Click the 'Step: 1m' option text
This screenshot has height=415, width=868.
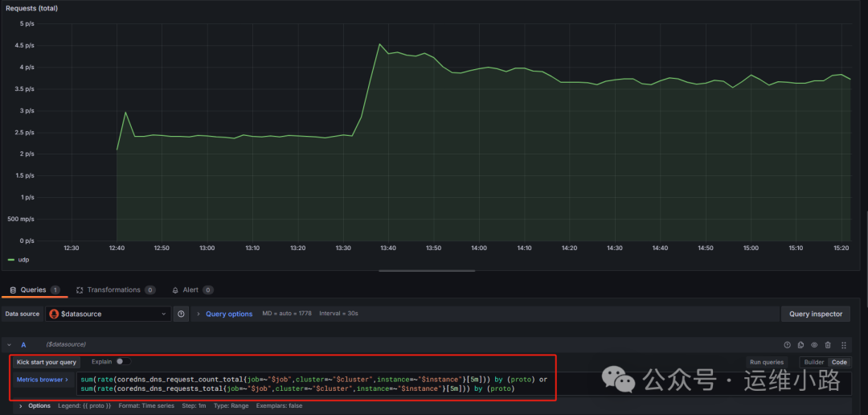194,405
